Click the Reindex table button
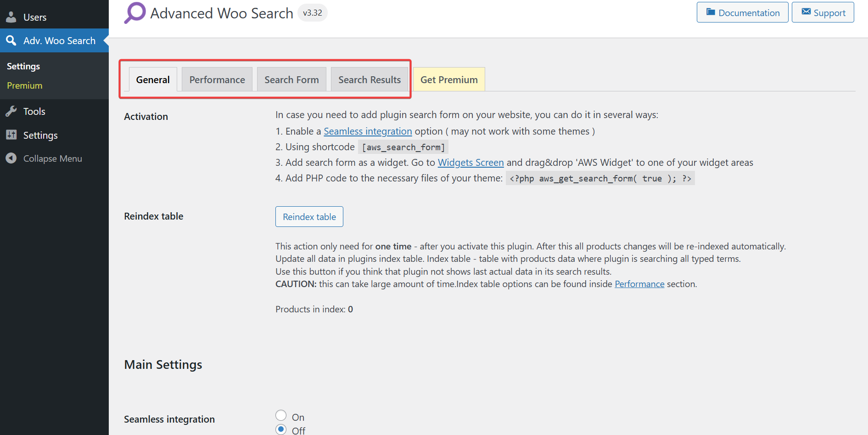868x435 pixels. click(x=309, y=216)
